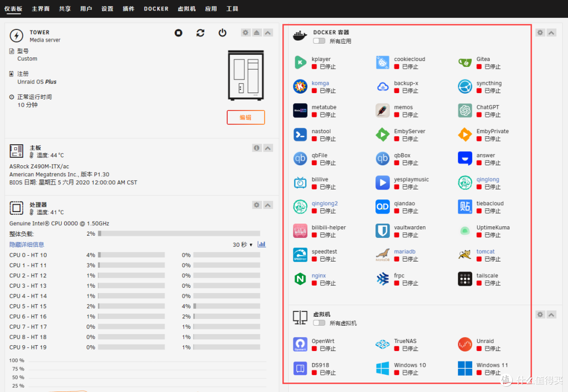568x392 pixels.
Task: Open the cookiecloud container icon
Action: click(x=382, y=63)
